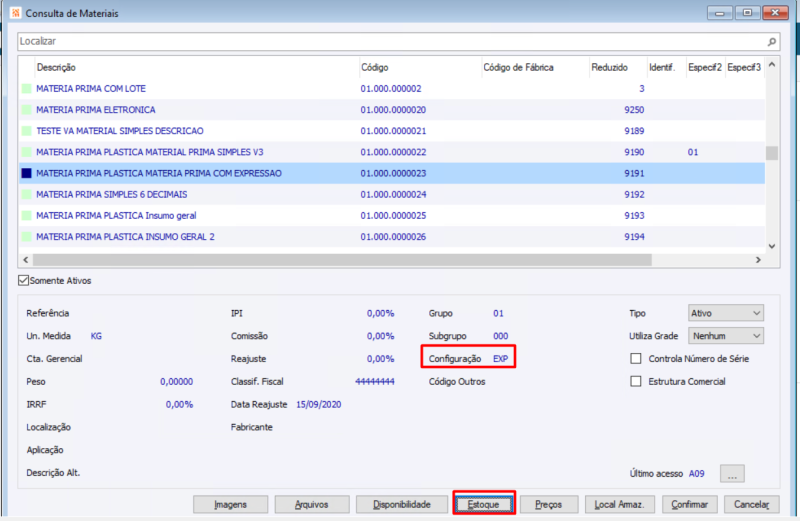Click Reduzido value 9194
The height and width of the screenshot is (521, 800).
point(634,237)
